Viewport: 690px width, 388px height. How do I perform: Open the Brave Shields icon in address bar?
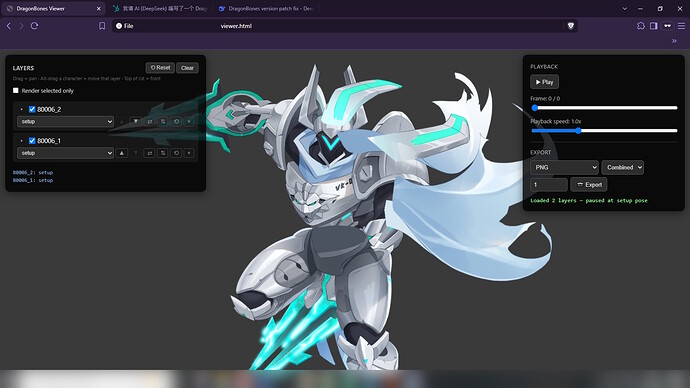point(571,26)
